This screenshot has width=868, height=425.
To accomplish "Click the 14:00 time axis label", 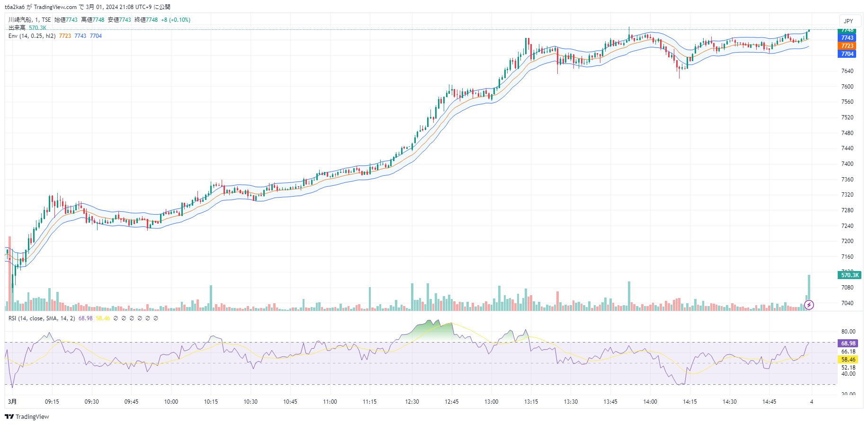I will pos(650,402).
